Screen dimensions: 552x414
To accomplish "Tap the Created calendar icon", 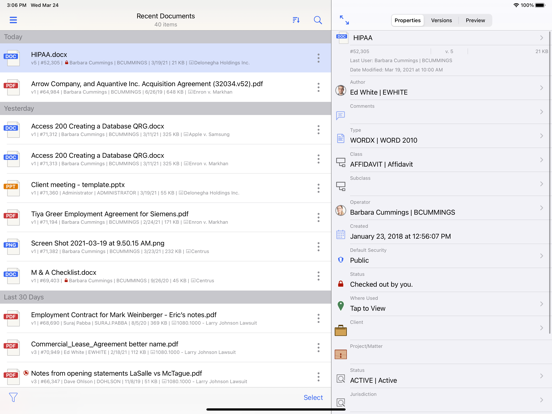I will tap(340, 234).
